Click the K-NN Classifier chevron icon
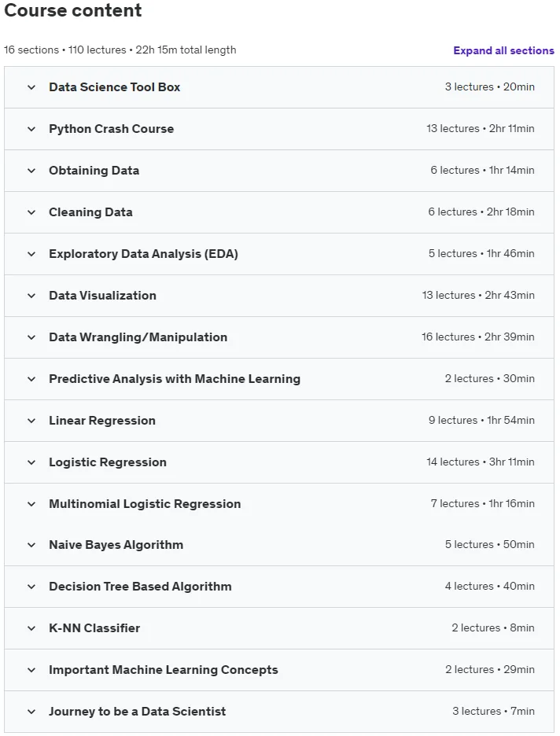The image size is (560, 736). tap(31, 628)
